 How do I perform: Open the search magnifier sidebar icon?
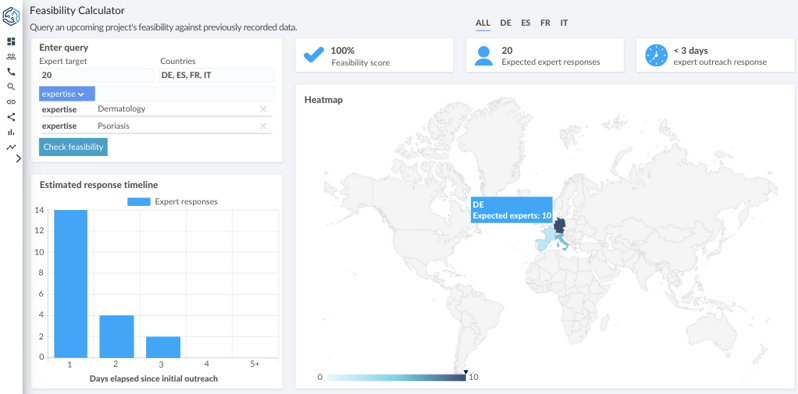tap(11, 87)
